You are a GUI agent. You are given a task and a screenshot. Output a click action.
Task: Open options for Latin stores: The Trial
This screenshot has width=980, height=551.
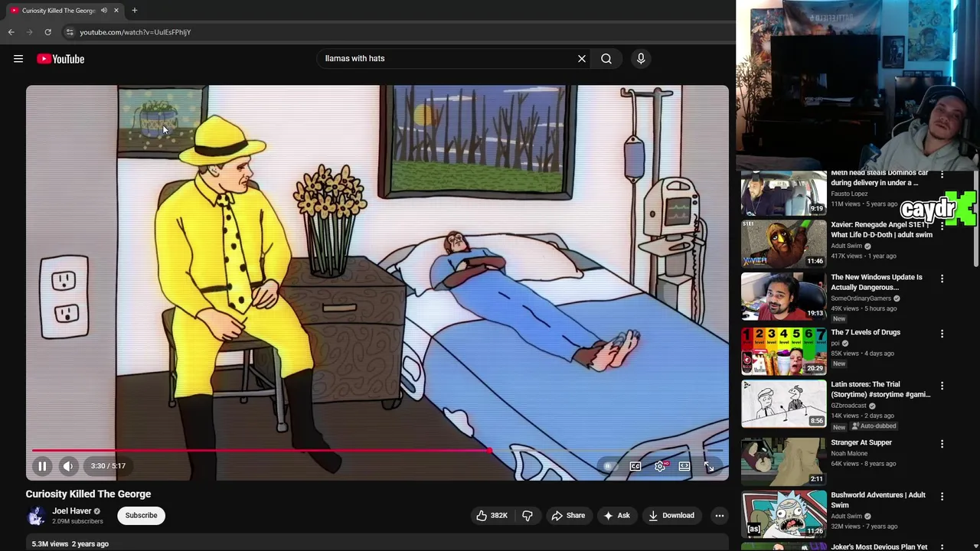(x=942, y=386)
